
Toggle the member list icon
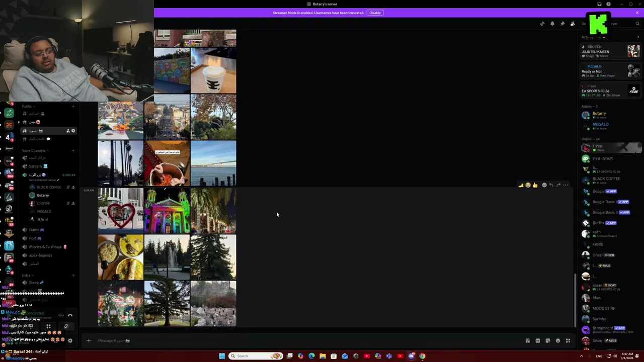[572, 24]
